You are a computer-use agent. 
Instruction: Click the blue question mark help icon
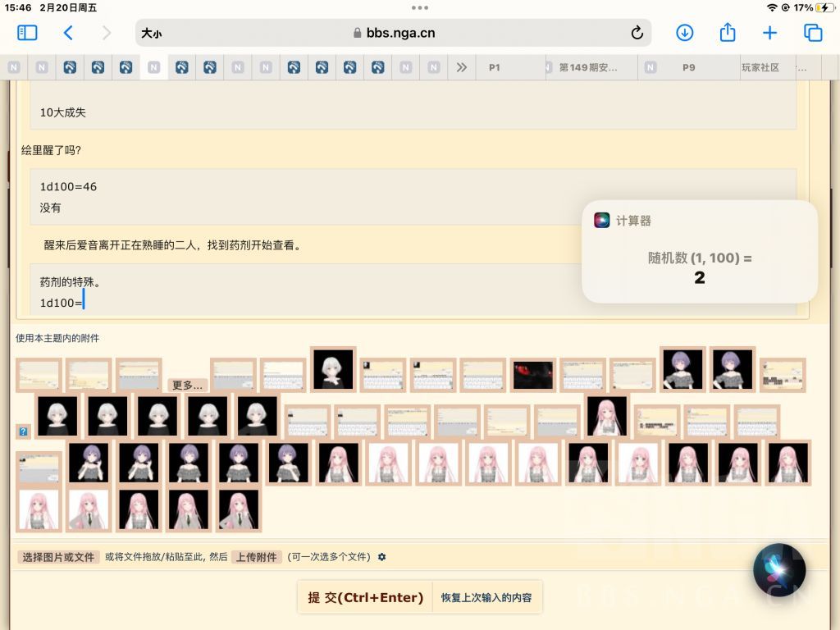point(23,431)
